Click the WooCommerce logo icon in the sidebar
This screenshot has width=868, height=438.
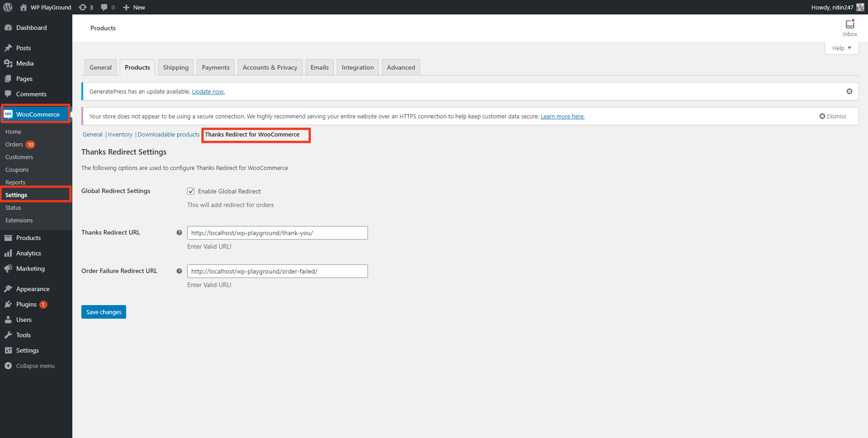[x=8, y=114]
